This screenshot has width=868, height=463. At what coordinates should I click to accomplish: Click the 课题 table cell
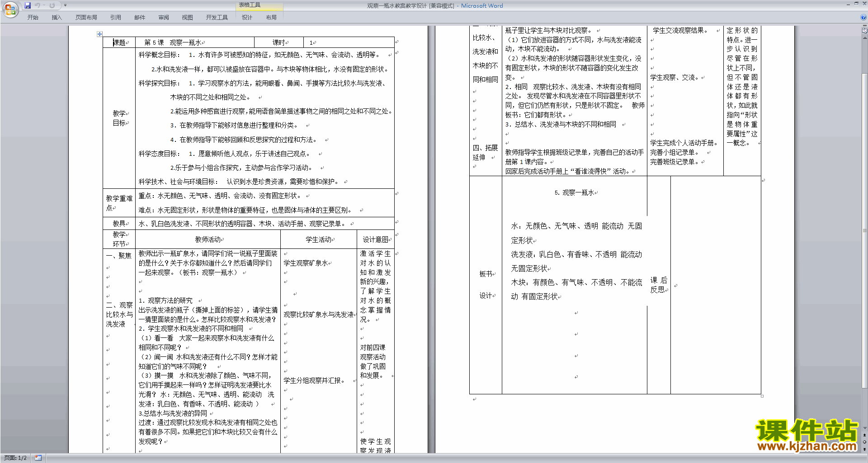[x=119, y=42]
